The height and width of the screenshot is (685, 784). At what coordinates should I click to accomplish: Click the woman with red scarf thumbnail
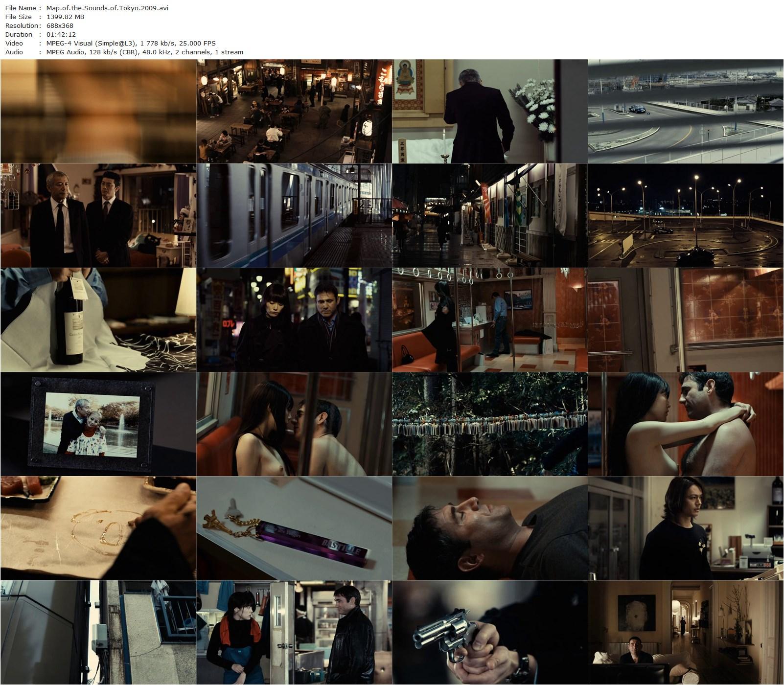[x=294, y=633]
